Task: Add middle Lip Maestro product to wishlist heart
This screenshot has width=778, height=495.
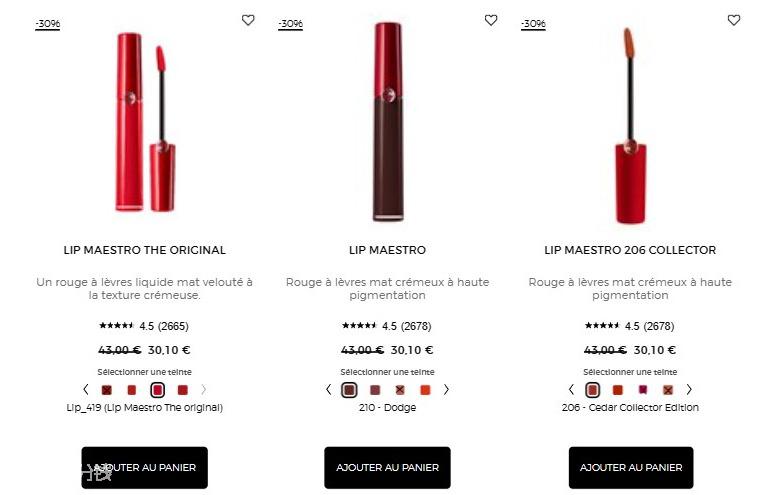Action: (x=491, y=20)
